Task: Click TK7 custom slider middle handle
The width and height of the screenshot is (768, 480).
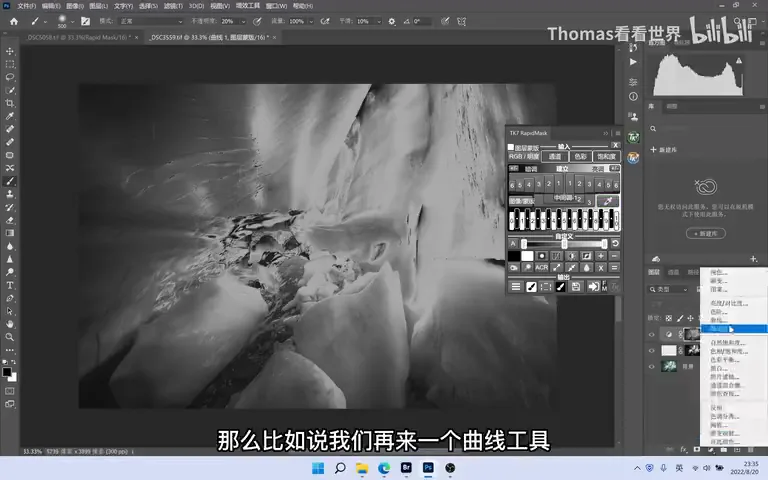Action: click(x=564, y=243)
